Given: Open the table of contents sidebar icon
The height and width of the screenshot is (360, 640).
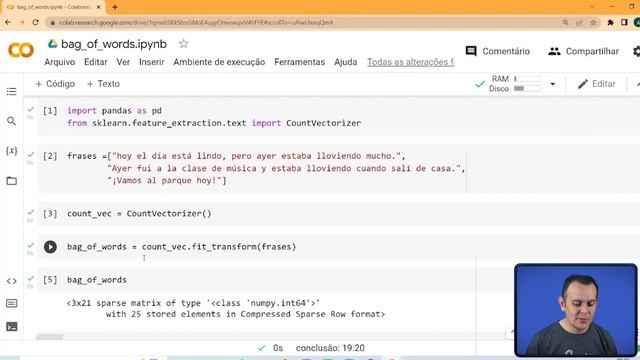Looking at the screenshot, I should (11, 91).
